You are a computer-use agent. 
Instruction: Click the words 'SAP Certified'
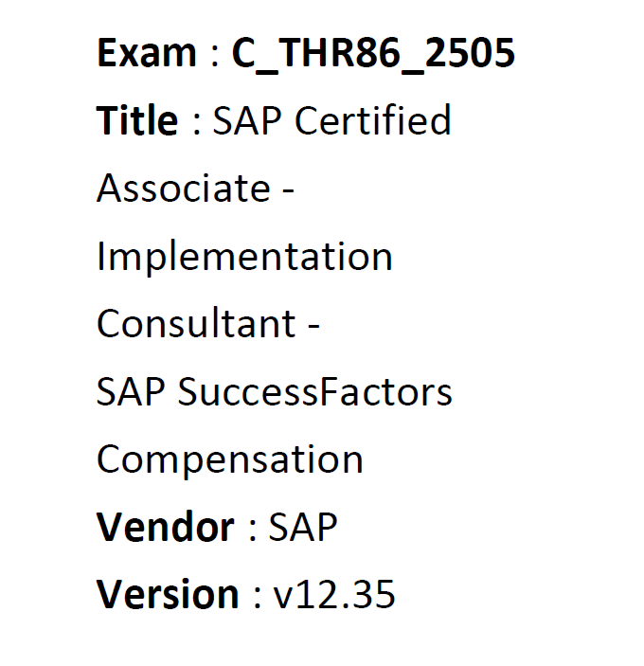tap(331, 120)
